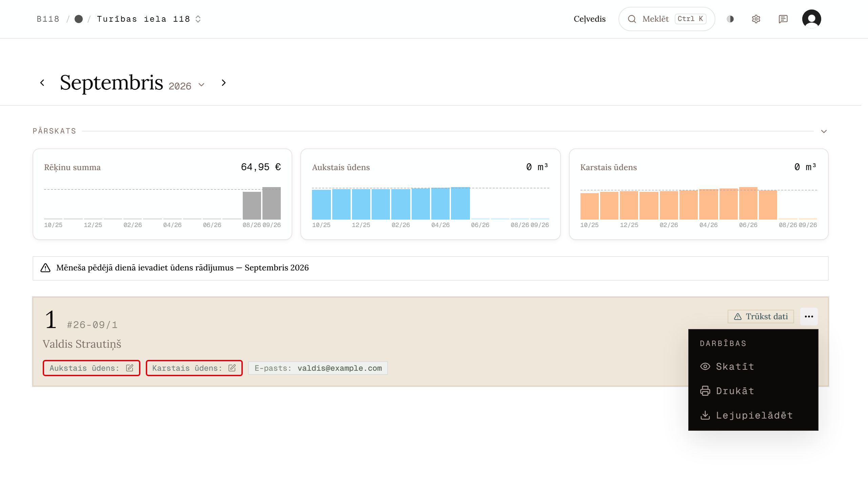Viewport: 868px width, 488px height.
Task: Click the Trūkst dati badge
Action: click(761, 317)
